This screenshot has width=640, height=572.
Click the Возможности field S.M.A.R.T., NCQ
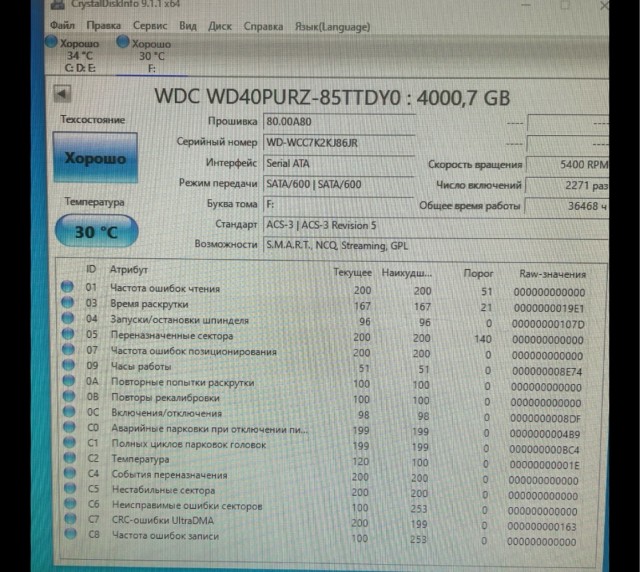click(x=436, y=246)
